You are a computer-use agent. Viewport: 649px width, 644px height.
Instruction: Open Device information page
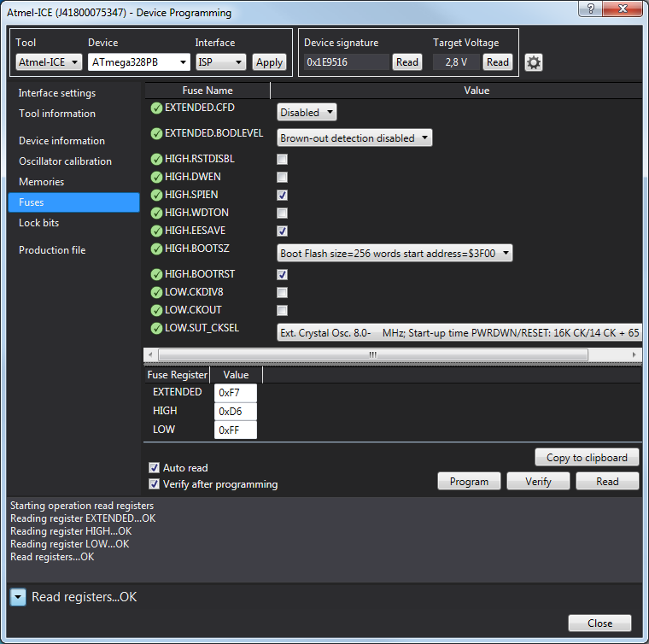pyautogui.click(x=61, y=141)
